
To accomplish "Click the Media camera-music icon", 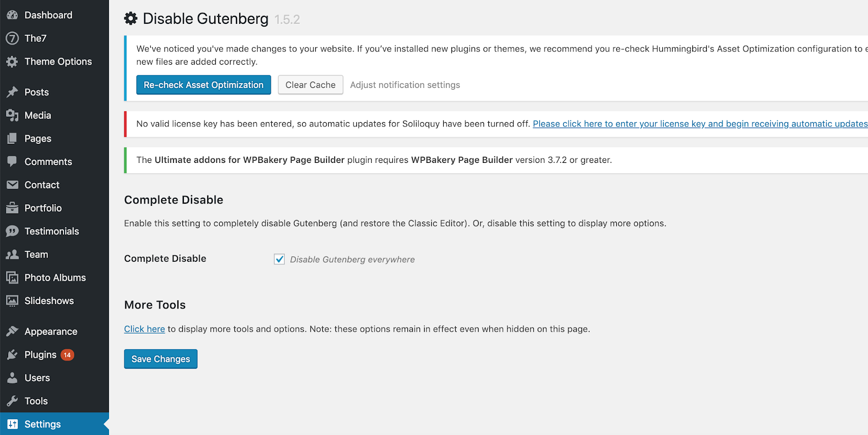I will click(x=12, y=115).
